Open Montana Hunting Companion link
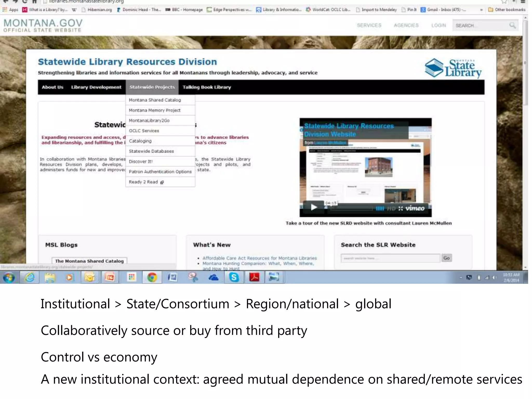This screenshot has height=399, width=532. coord(258,266)
